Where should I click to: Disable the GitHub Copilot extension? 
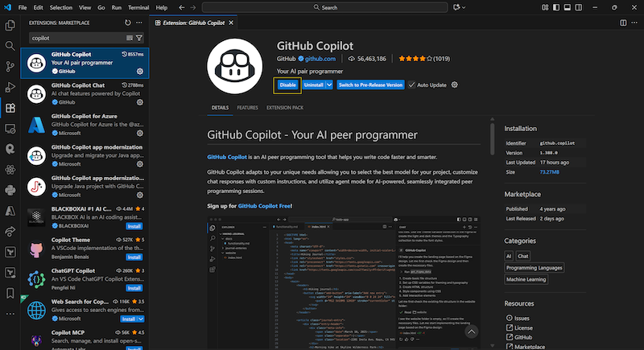(287, 85)
